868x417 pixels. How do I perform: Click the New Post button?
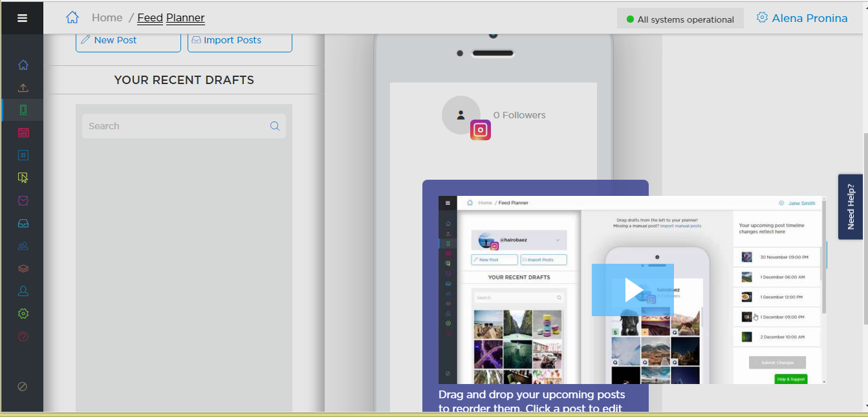pos(128,40)
